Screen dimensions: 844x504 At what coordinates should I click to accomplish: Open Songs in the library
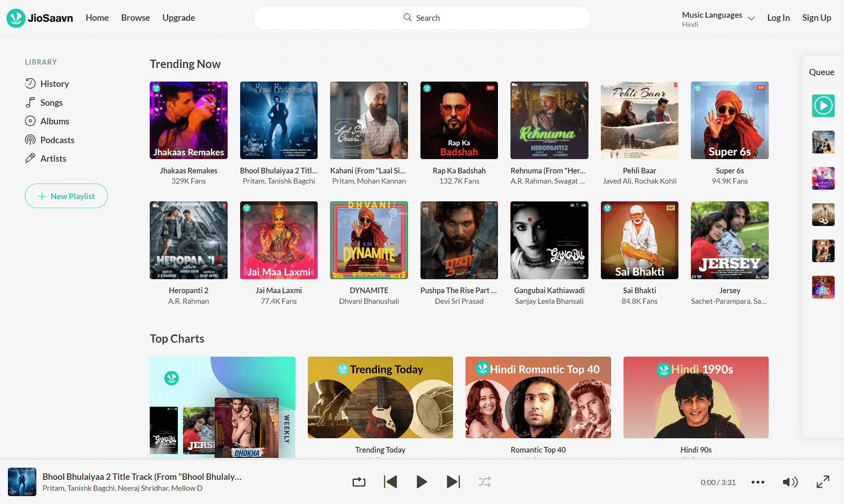(x=44, y=102)
